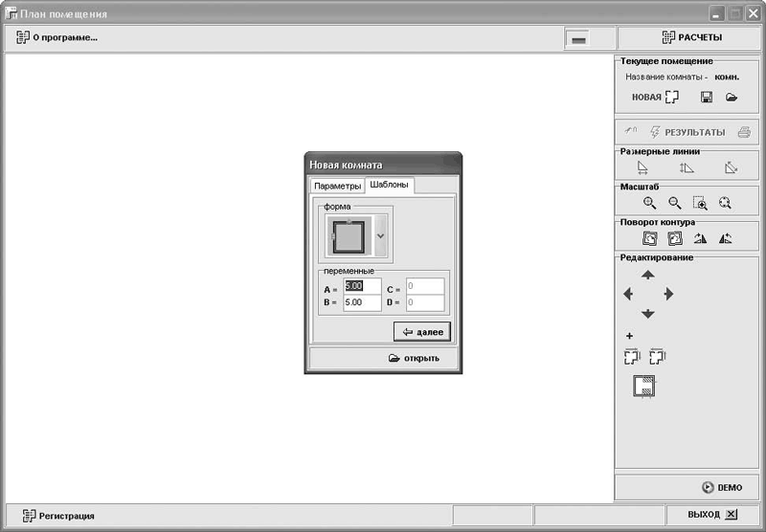Viewport: 766px width, 532px height.
Task: Click the save room floppy disk icon
Action: point(706,98)
